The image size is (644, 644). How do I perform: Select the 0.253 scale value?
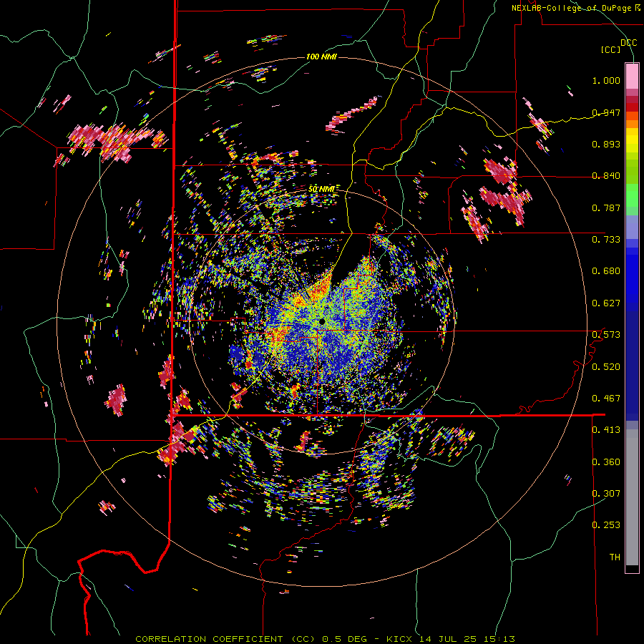pyautogui.click(x=606, y=525)
